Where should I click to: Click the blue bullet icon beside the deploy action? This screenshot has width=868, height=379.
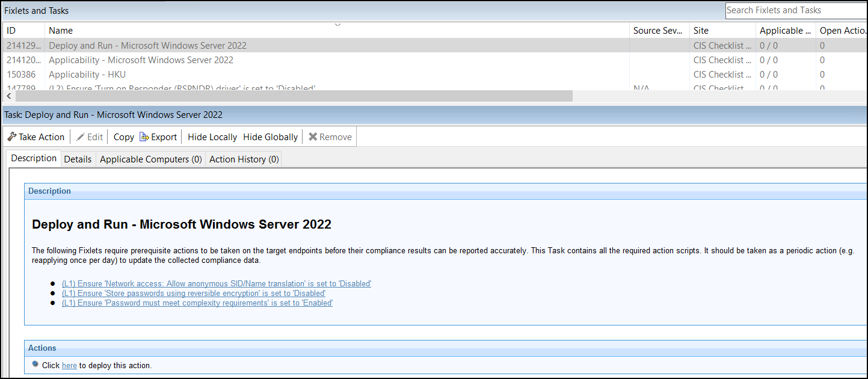tap(35, 365)
